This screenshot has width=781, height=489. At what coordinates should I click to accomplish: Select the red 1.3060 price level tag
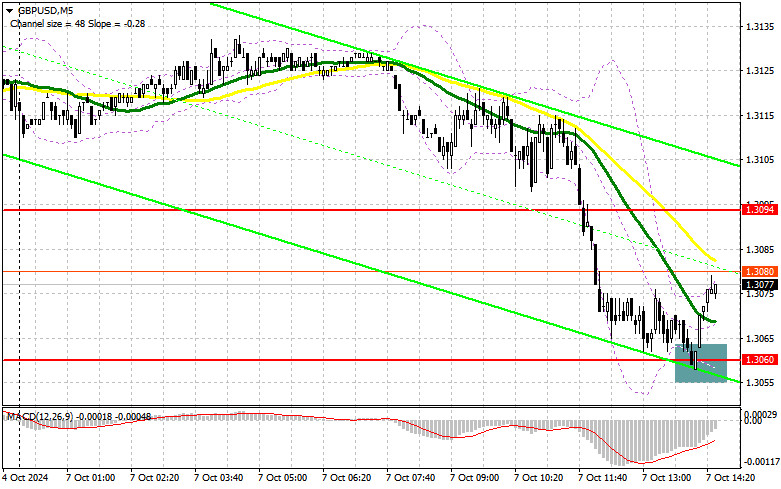tap(760, 360)
